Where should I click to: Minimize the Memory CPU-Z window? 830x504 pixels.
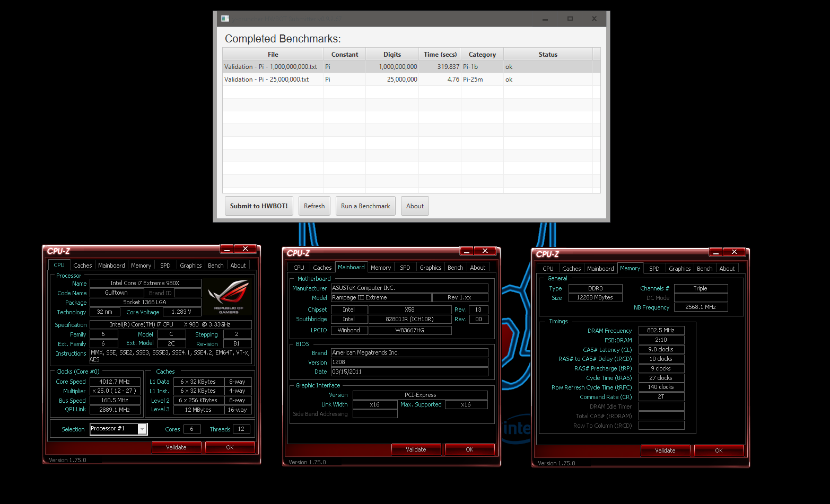[716, 252]
